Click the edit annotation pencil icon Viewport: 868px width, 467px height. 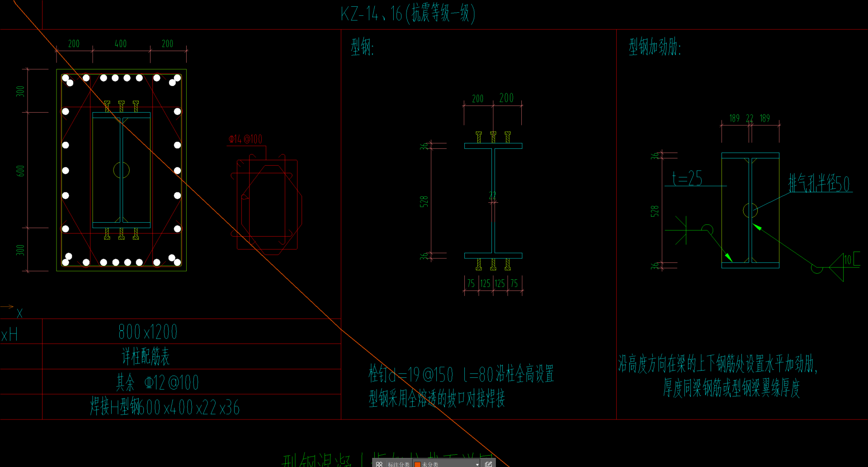pos(488,464)
